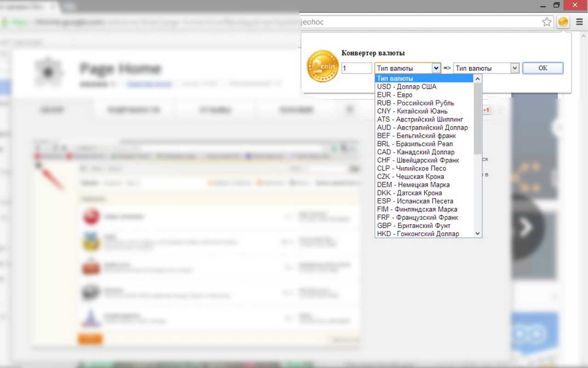Select 'AUD - Австралийский Доллар' option
The image size is (588, 368).
[424, 127]
